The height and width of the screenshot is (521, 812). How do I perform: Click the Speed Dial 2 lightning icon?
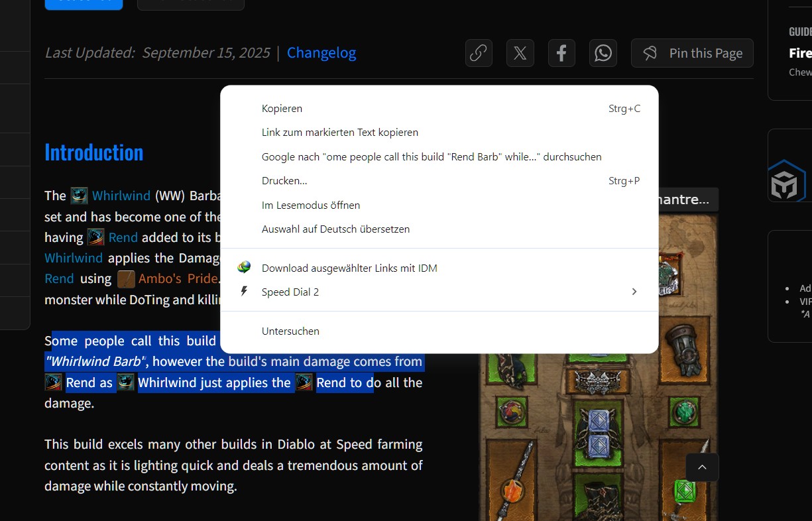244,291
